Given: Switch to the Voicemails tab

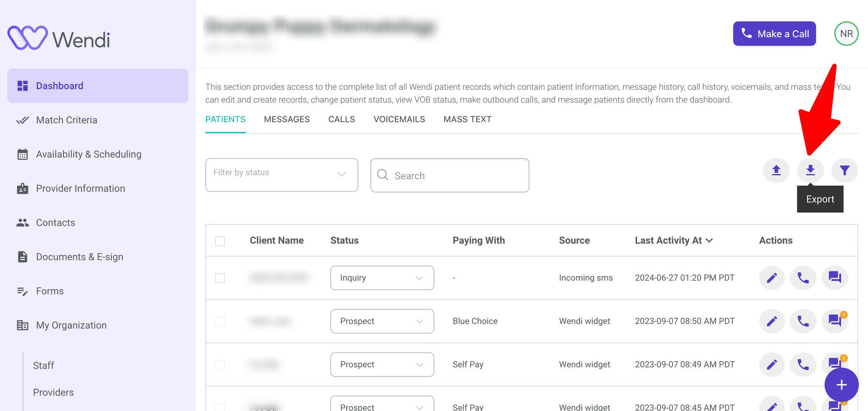Looking at the screenshot, I should click(399, 119).
